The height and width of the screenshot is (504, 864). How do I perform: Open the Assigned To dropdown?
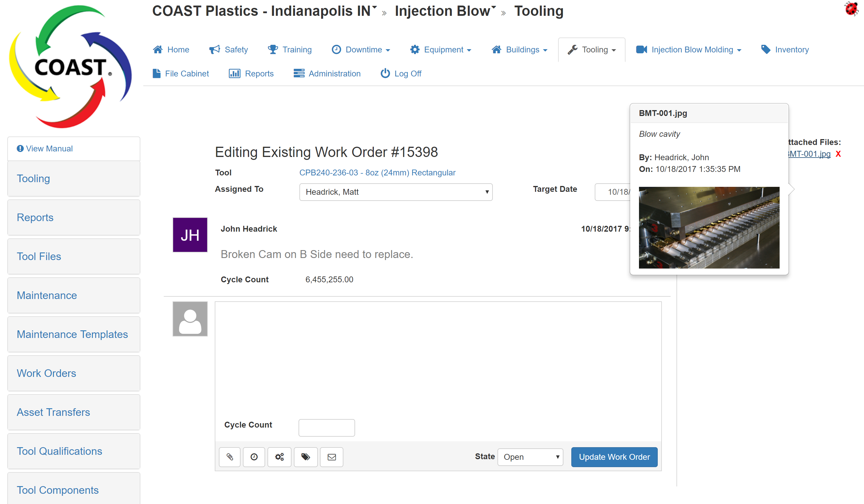pyautogui.click(x=396, y=192)
